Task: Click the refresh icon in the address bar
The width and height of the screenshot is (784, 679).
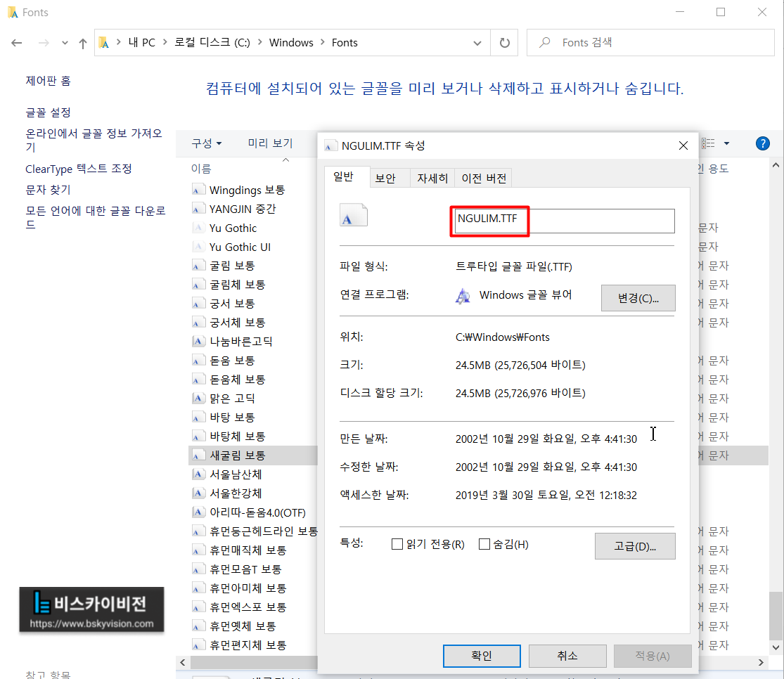Action: click(x=504, y=42)
